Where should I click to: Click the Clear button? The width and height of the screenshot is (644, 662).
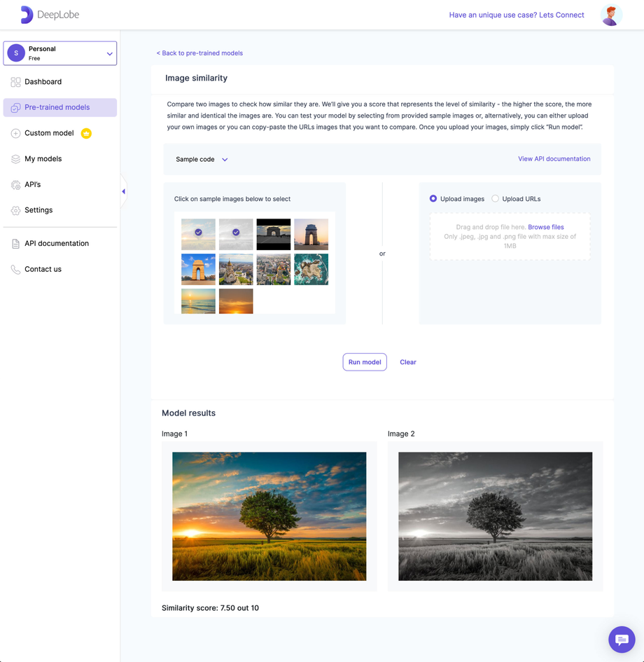click(408, 362)
